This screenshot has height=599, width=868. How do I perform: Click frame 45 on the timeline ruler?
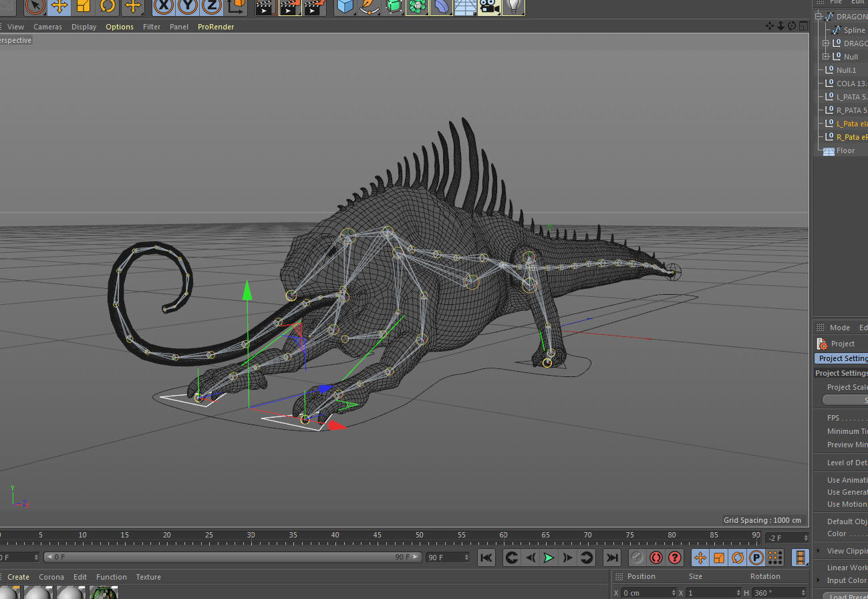[x=377, y=535]
